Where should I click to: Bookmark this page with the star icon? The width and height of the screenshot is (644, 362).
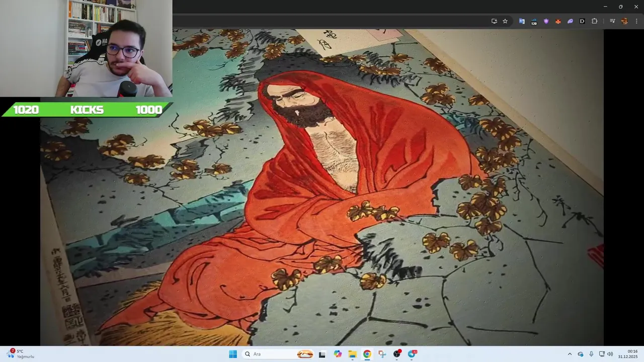tap(505, 21)
